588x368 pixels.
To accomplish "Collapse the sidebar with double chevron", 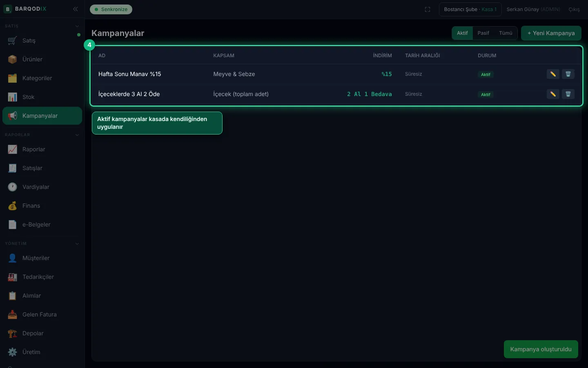I will pos(76,9).
